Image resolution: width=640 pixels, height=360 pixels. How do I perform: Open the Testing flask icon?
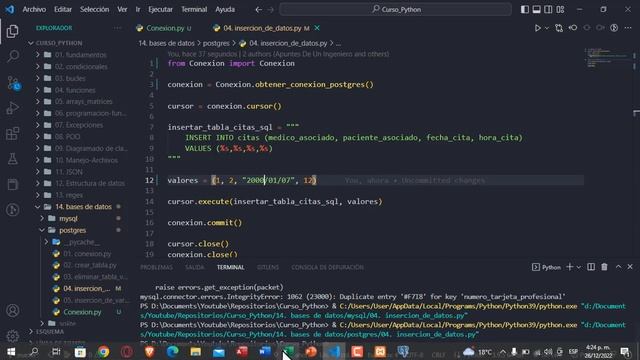point(13,159)
